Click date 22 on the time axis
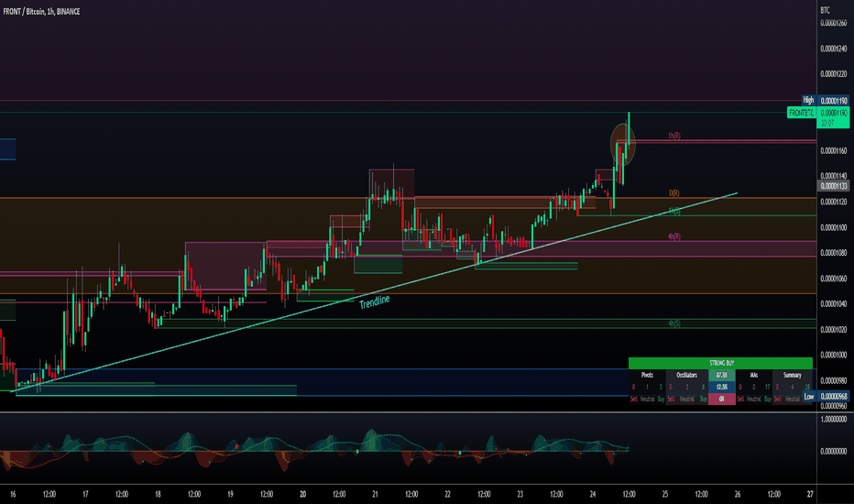This screenshot has height=504, width=854. click(x=447, y=495)
